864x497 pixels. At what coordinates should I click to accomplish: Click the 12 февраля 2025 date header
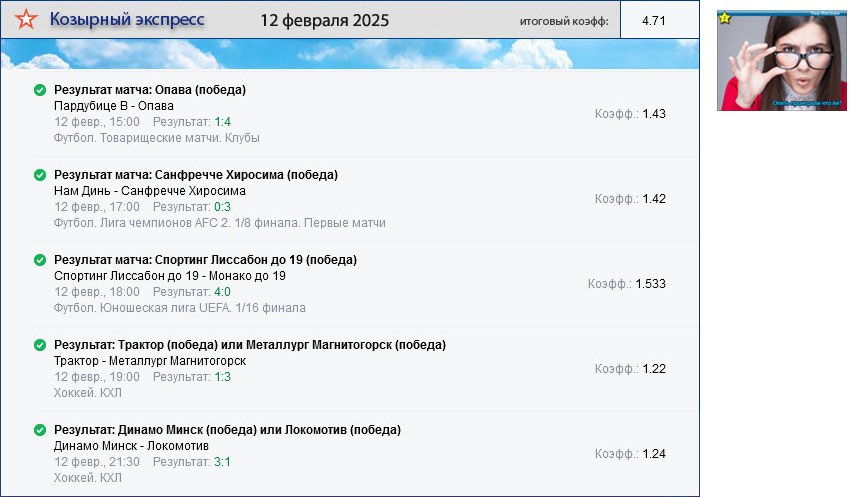click(x=324, y=20)
